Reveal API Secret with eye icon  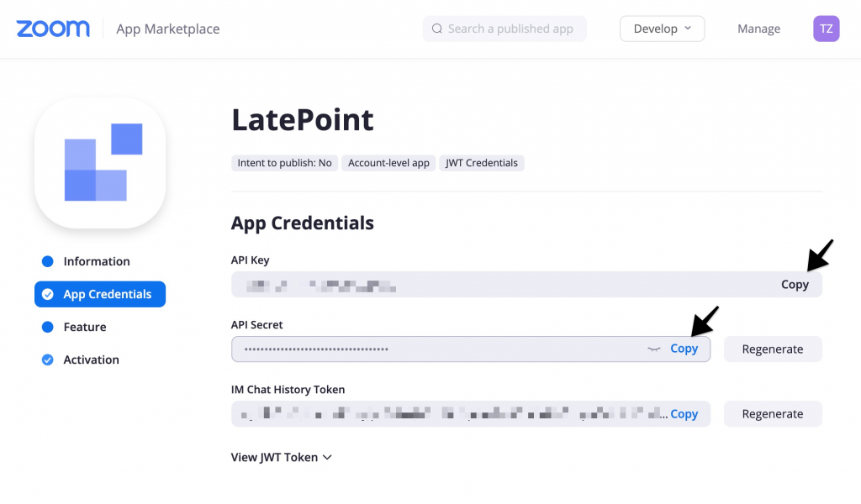(653, 349)
